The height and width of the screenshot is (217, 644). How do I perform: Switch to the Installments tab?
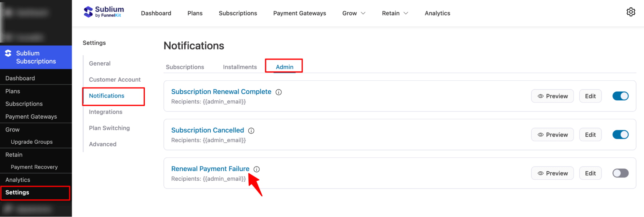tap(240, 67)
